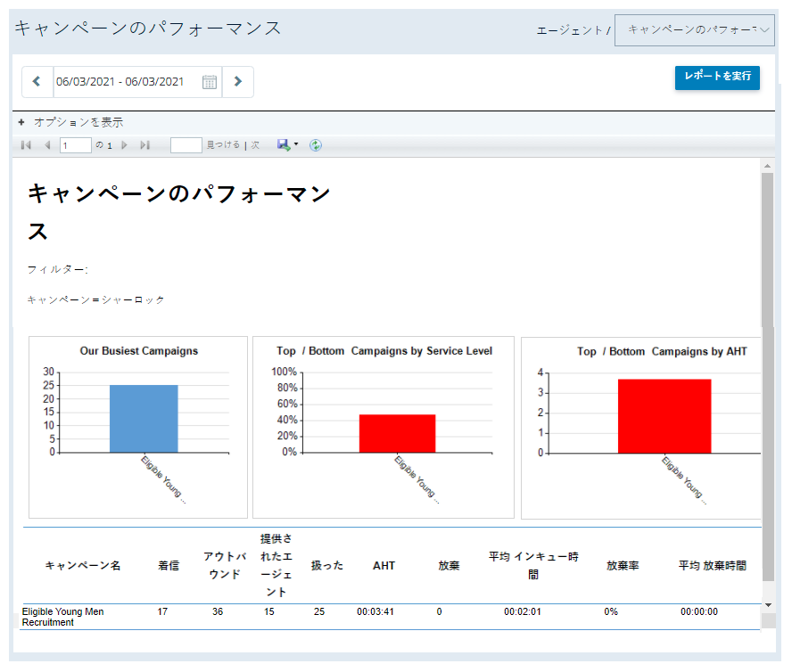Click 提供されたエージェント column header
Image resolution: width=792 pixels, height=672 pixels.
click(x=276, y=565)
